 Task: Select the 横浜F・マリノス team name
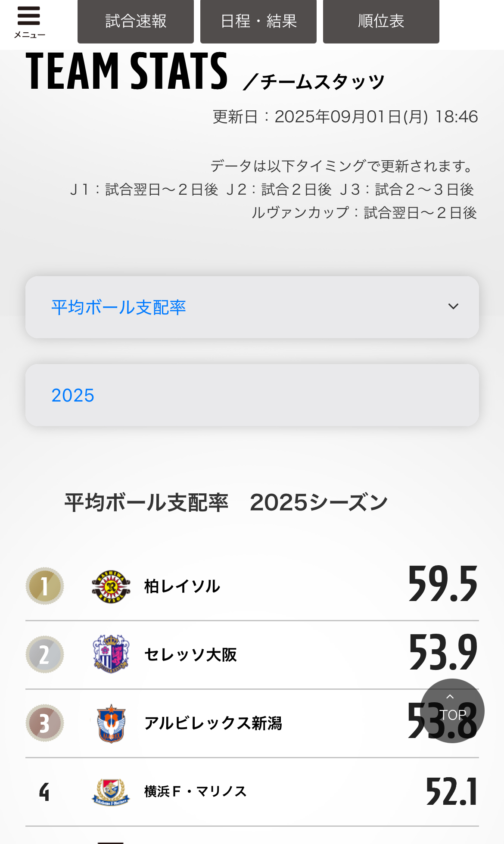point(195,792)
